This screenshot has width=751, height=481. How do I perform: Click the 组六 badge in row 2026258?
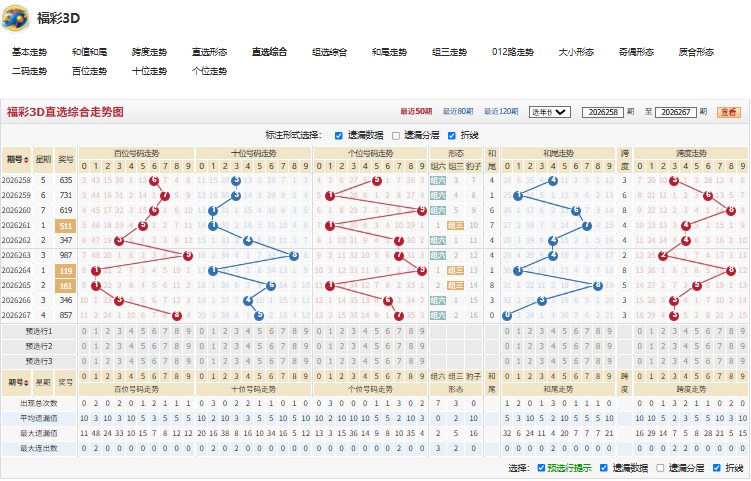pos(438,181)
